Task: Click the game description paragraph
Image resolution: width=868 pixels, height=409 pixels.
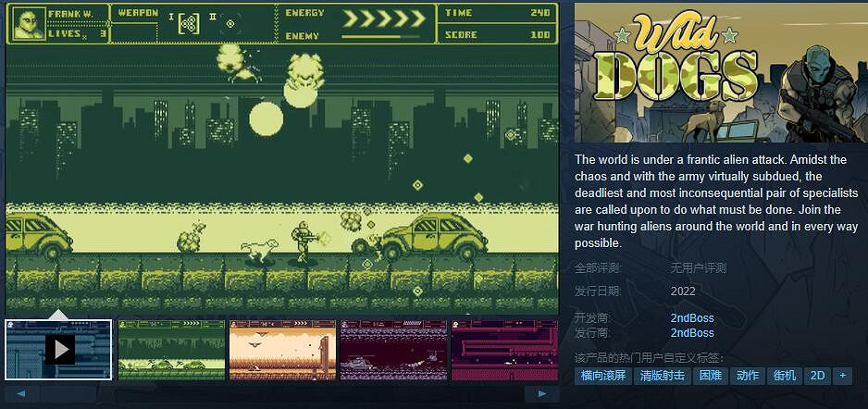Action: click(x=716, y=201)
